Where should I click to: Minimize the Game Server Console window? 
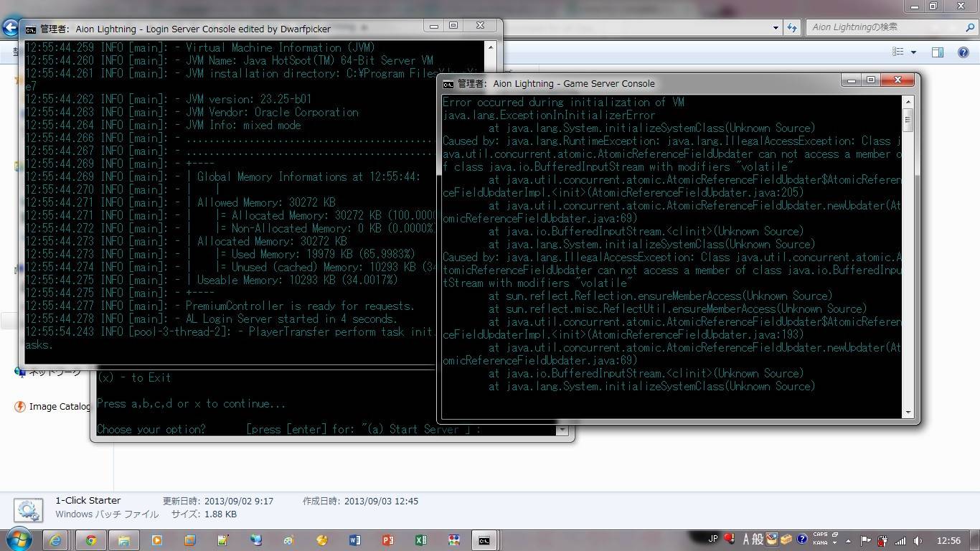coord(852,80)
